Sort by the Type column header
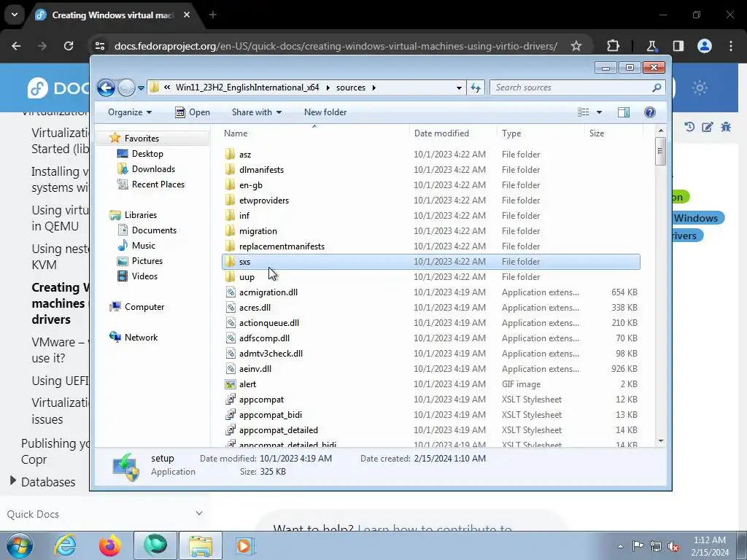Viewport: 747px width, 560px height. (x=541, y=133)
